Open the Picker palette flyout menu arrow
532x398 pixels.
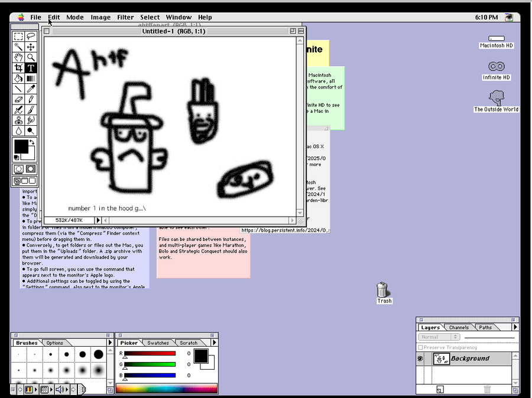215,342
